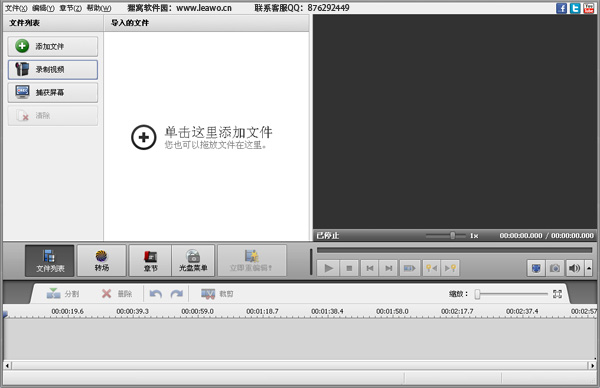Jump to the next frame
The width and height of the screenshot is (600, 388).
pyautogui.click(x=389, y=268)
